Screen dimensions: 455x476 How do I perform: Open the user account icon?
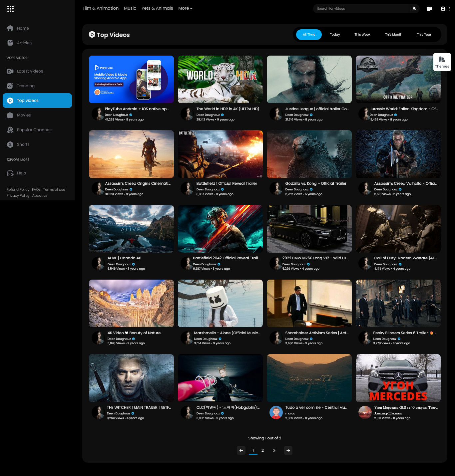(443, 9)
